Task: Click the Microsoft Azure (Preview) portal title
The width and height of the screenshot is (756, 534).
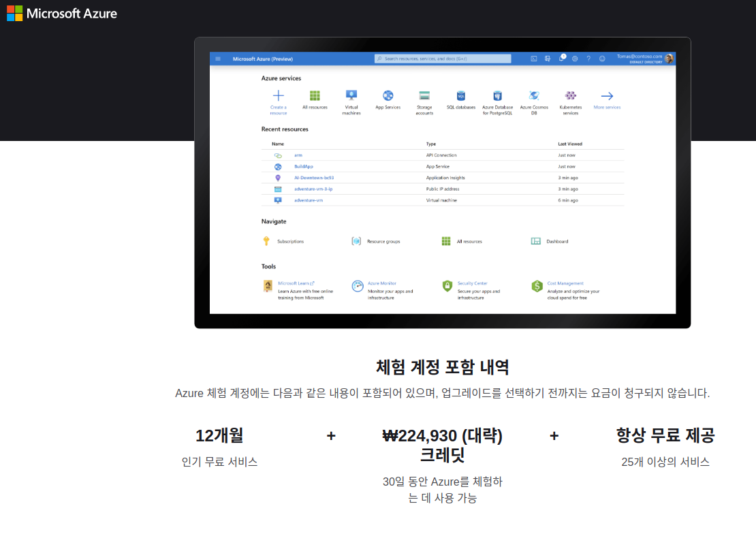Action: pyautogui.click(x=263, y=59)
